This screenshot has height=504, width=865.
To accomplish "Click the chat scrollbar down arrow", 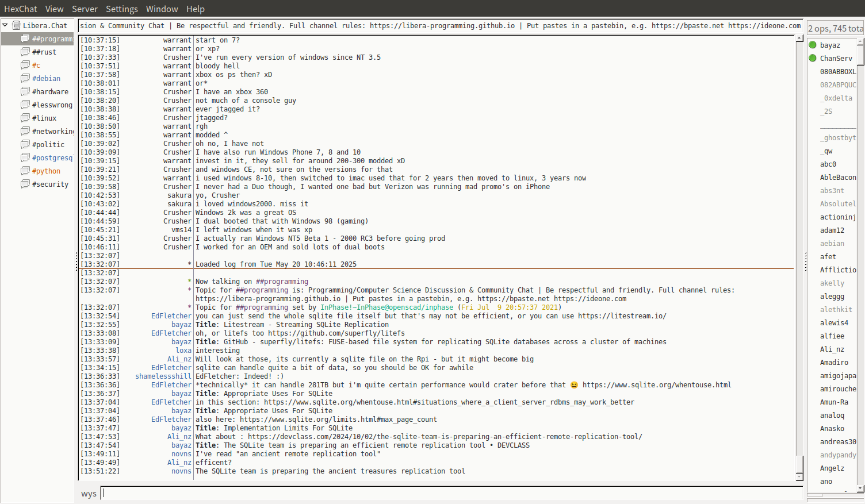I will (x=799, y=477).
